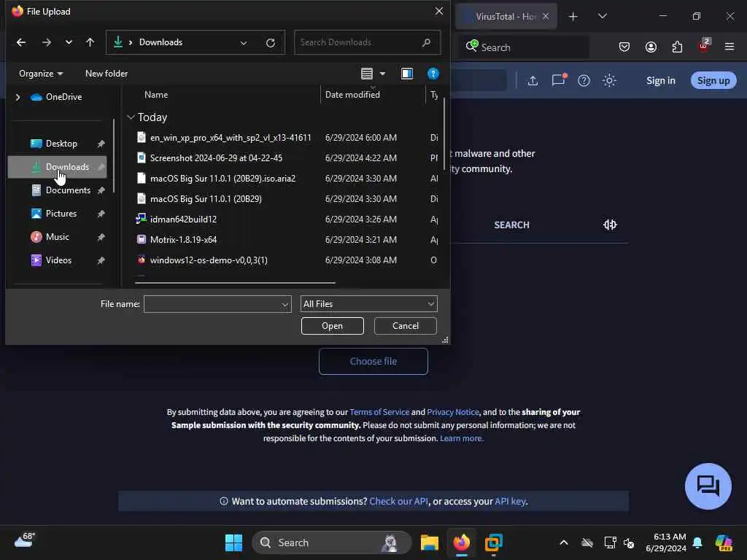Image resolution: width=747 pixels, height=560 pixels.
Task: Click the Sign up button
Action: coord(713,80)
